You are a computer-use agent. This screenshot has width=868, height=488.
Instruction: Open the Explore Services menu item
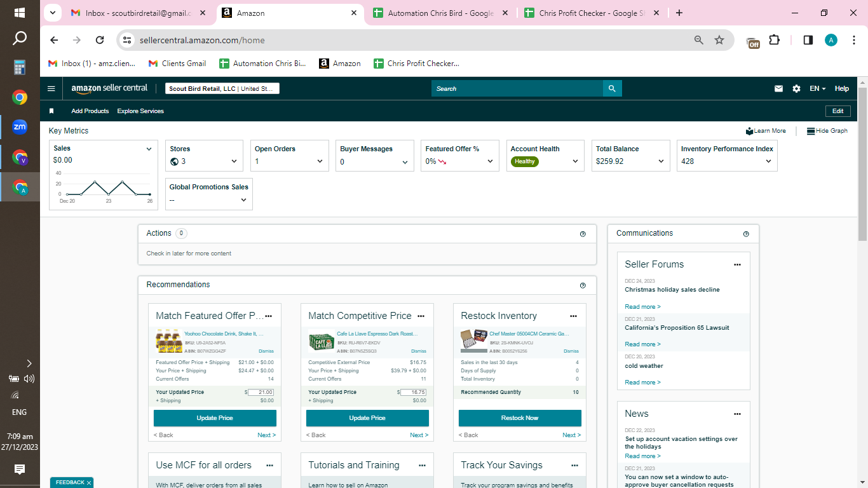coord(140,111)
